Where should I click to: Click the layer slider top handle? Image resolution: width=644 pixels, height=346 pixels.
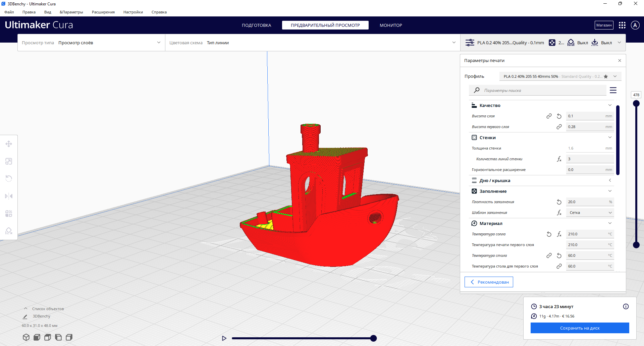click(x=636, y=104)
